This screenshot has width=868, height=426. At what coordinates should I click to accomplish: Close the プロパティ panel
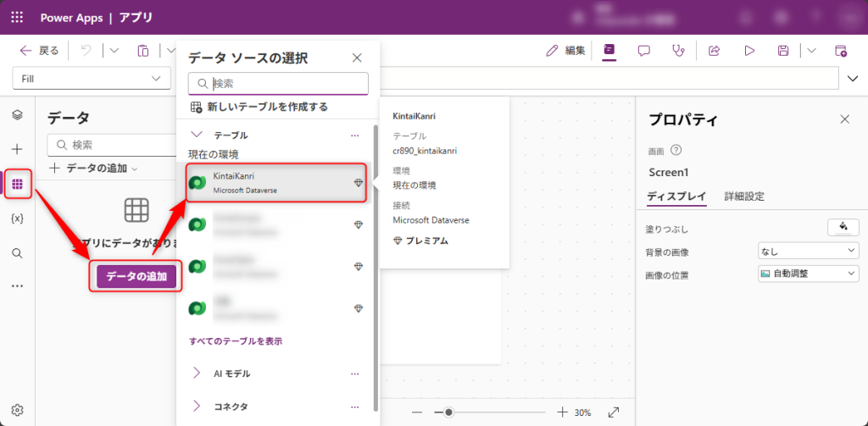(845, 119)
